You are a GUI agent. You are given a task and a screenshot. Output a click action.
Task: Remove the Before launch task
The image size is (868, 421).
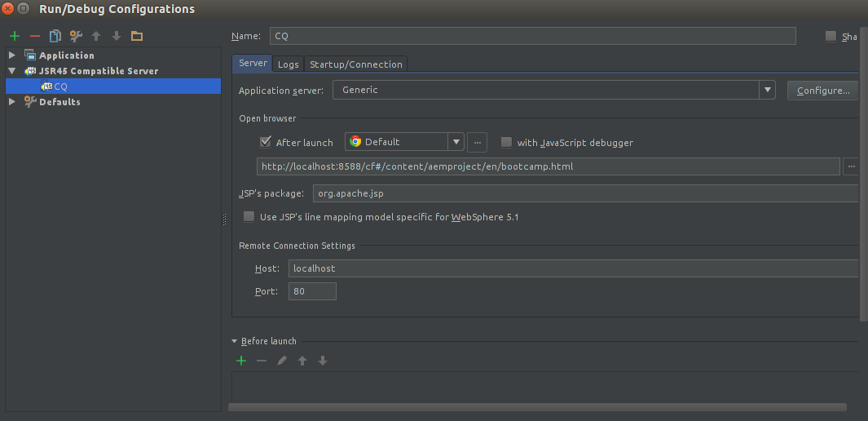[x=262, y=361]
